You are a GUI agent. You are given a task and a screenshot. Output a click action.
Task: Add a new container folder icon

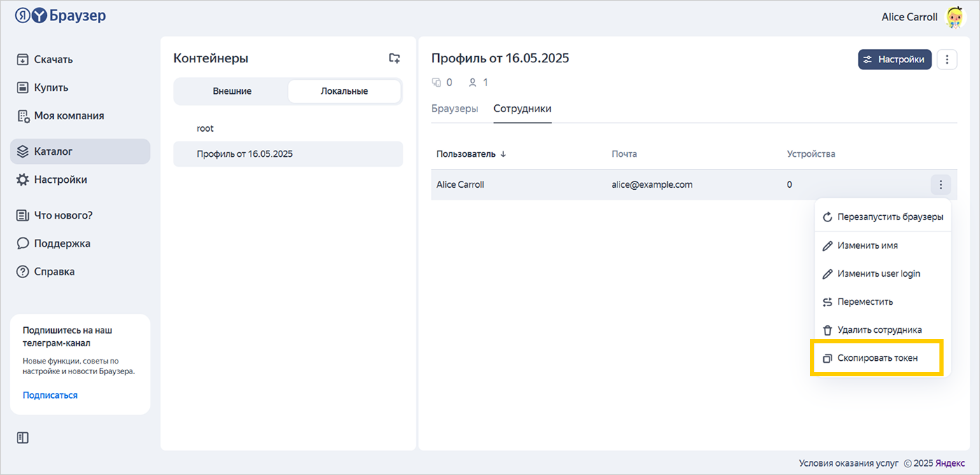pos(395,58)
